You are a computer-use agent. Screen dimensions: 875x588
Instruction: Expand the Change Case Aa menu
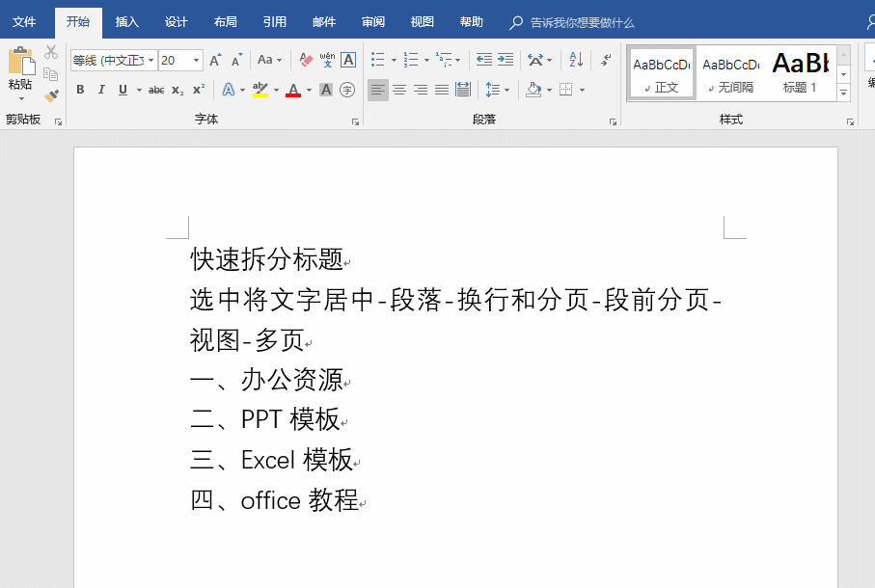pyautogui.click(x=269, y=60)
